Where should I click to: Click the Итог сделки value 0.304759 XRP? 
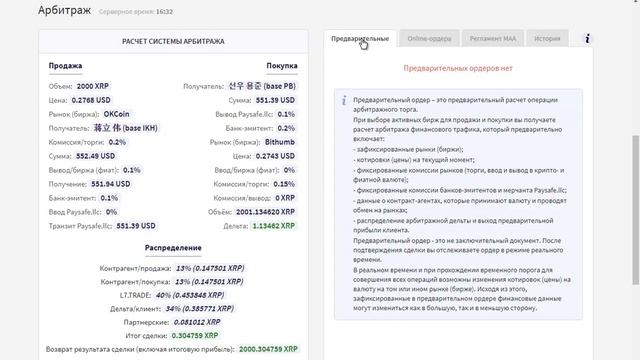[x=195, y=336]
